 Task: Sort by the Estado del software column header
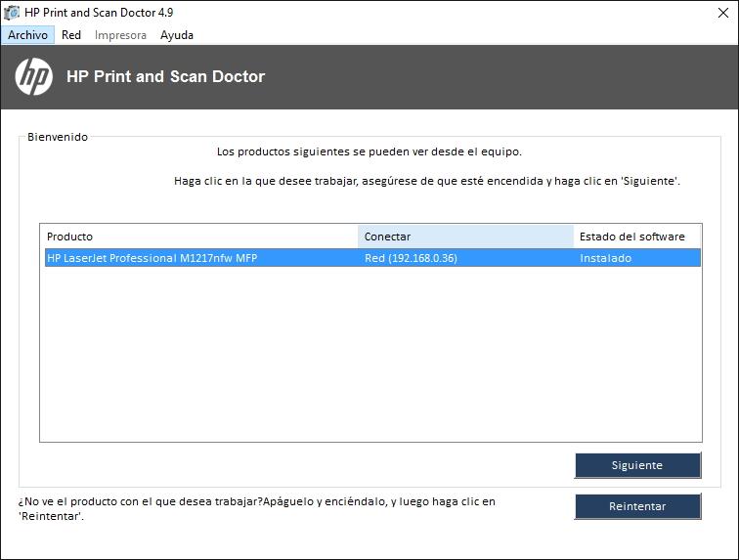coord(637,237)
